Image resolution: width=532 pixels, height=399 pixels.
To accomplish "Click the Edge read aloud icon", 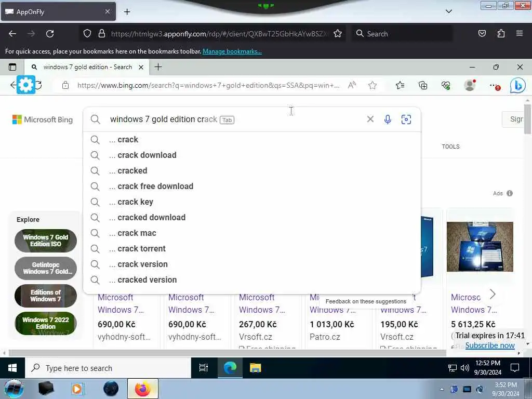I will 352,85.
